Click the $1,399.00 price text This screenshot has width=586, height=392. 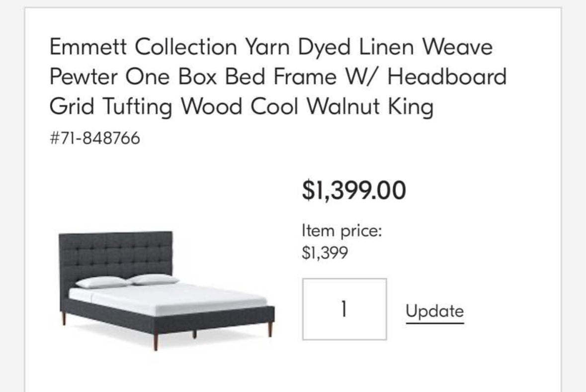click(x=353, y=189)
